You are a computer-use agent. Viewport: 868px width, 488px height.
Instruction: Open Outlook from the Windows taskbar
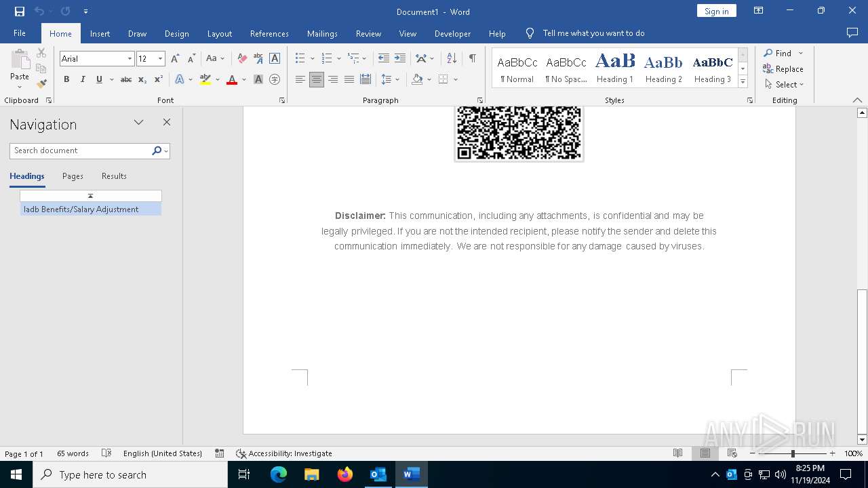378,474
